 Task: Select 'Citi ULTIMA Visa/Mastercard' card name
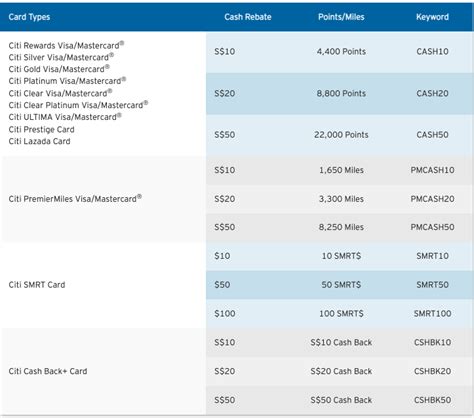(x=65, y=117)
